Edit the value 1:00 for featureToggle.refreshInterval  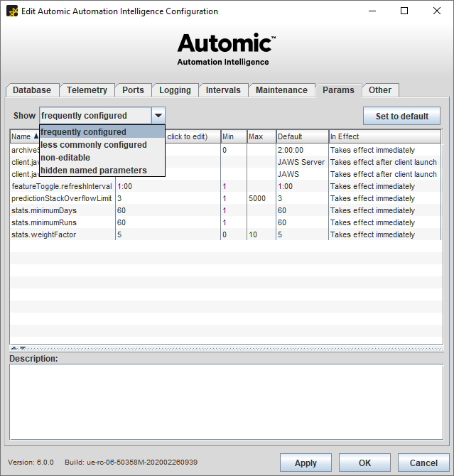pyautogui.click(x=168, y=186)
